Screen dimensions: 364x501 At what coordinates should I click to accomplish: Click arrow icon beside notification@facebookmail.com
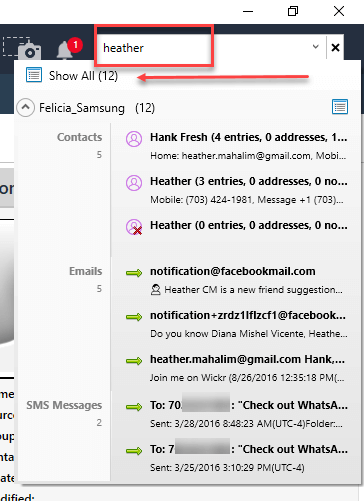(x=134, y=273)
